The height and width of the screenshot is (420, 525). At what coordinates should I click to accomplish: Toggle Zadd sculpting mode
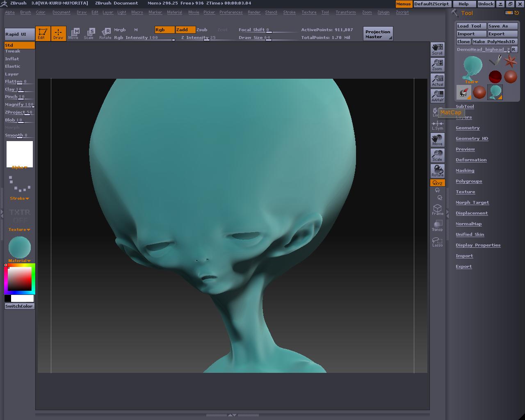[x=185, y=30]
